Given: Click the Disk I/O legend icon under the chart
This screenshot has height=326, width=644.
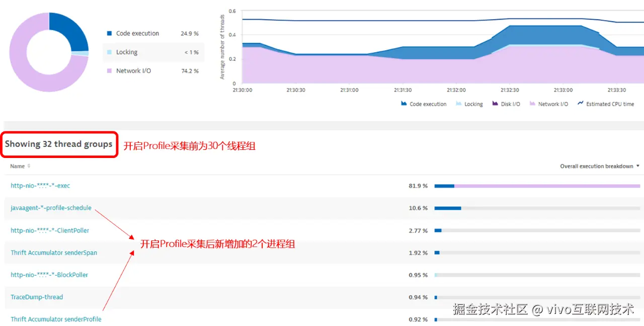Looking at the screenshot, I should (495, 104).
